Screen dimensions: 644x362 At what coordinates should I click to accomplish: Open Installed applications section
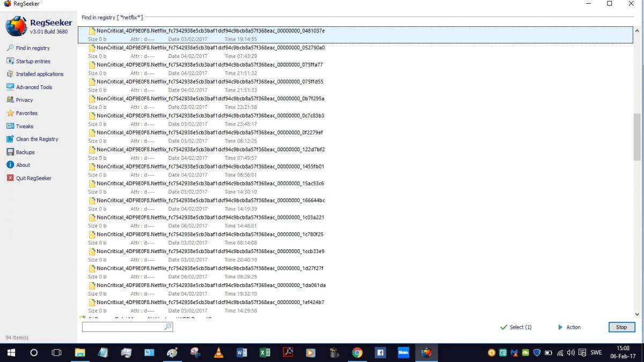coord(35,74)
